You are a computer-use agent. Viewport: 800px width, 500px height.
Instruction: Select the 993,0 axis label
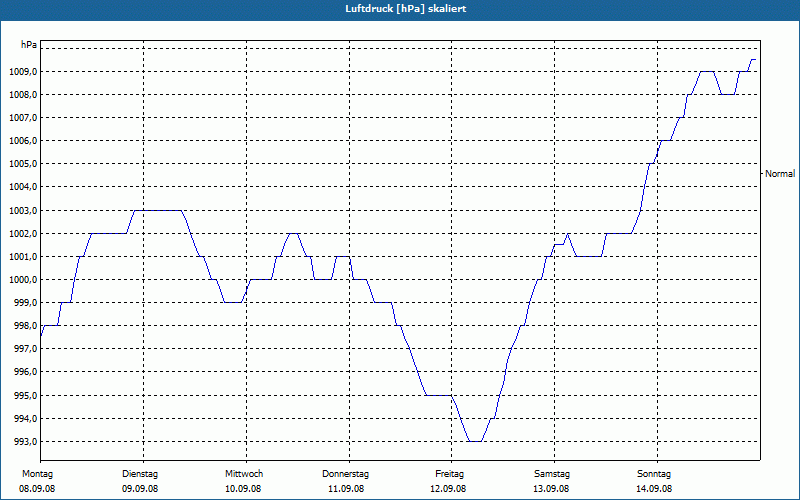point(25,441)
